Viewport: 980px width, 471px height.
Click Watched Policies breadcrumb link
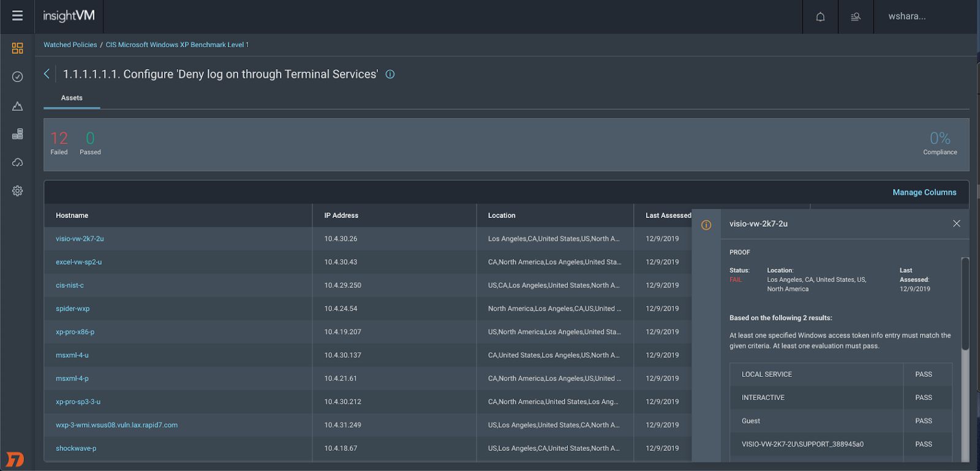coord(70,45)
